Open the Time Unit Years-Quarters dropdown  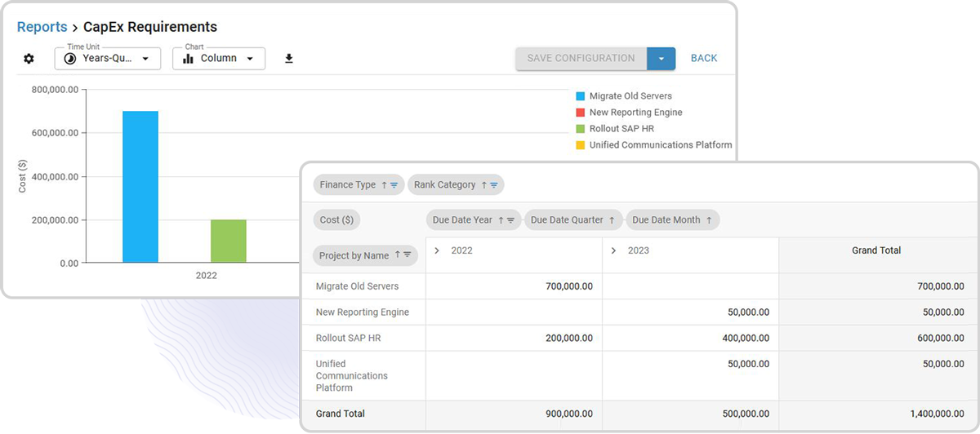point(108,58)
